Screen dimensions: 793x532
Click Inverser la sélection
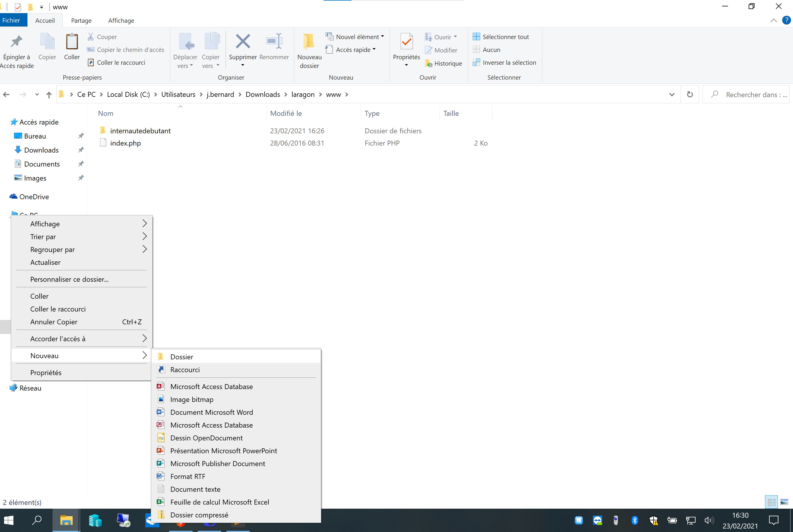[x=504, y=62]
